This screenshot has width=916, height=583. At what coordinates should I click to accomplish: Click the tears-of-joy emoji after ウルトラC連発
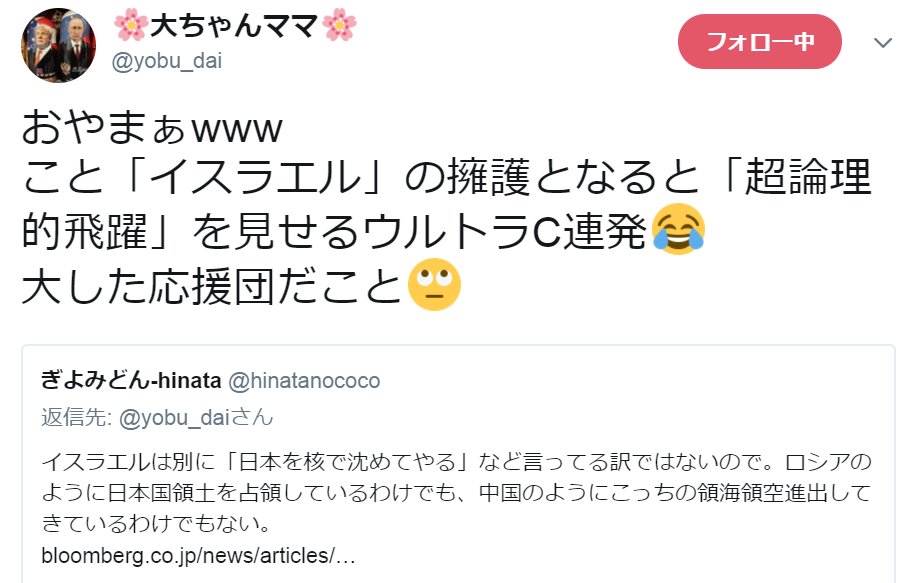[x=678, y=230]
